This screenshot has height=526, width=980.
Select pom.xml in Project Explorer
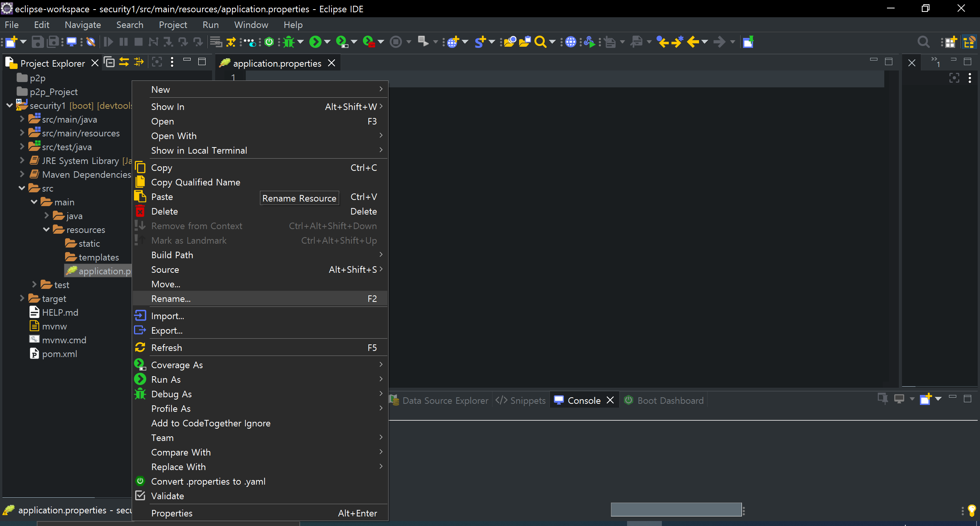pyautogui.click(x=59, y=354)
